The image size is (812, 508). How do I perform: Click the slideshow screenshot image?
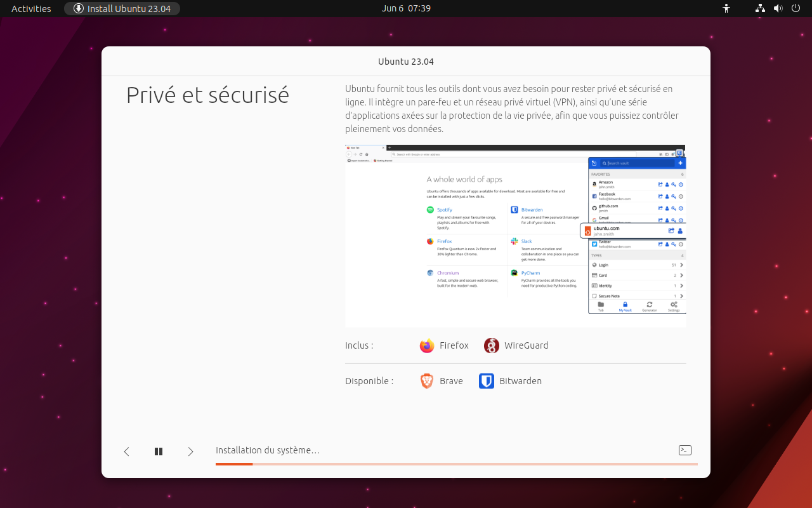[x=516, y=236]
